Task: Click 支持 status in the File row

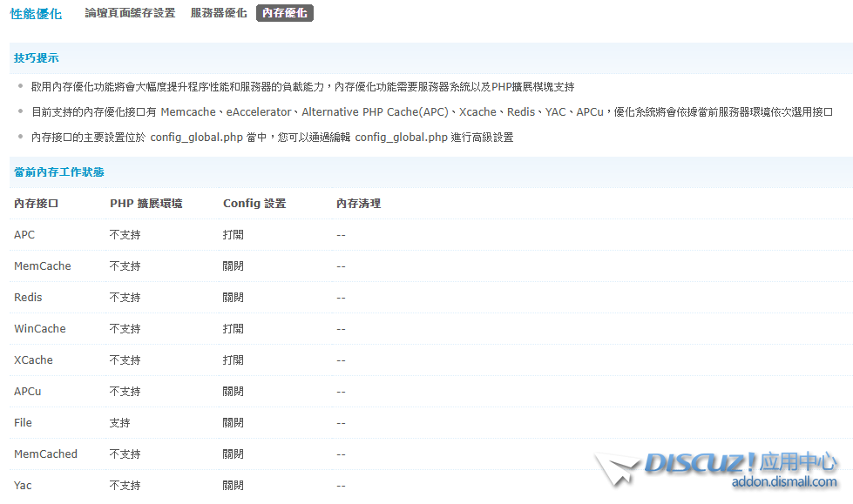Action: pos(120,423)
